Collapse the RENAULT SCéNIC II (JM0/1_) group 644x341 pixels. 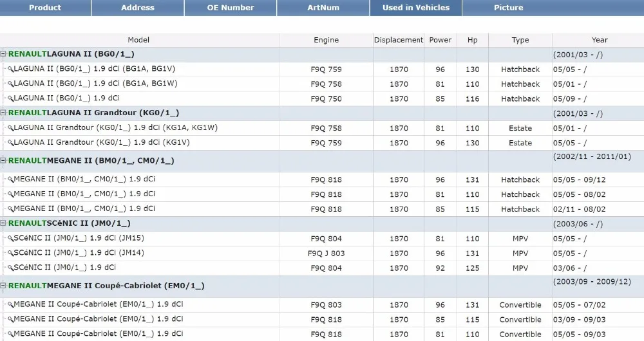3,223
